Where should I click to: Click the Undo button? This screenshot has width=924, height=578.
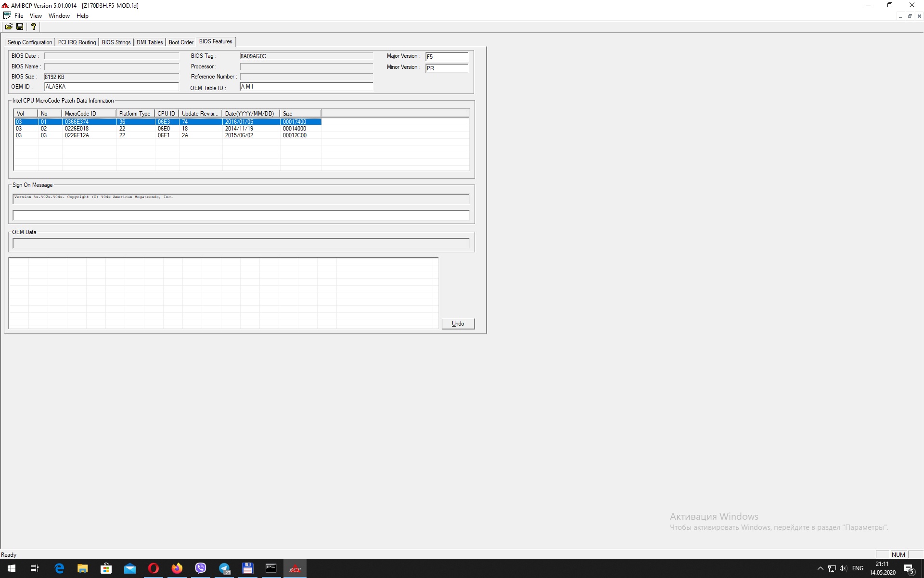pyautogui.click(x=458, y=324)
